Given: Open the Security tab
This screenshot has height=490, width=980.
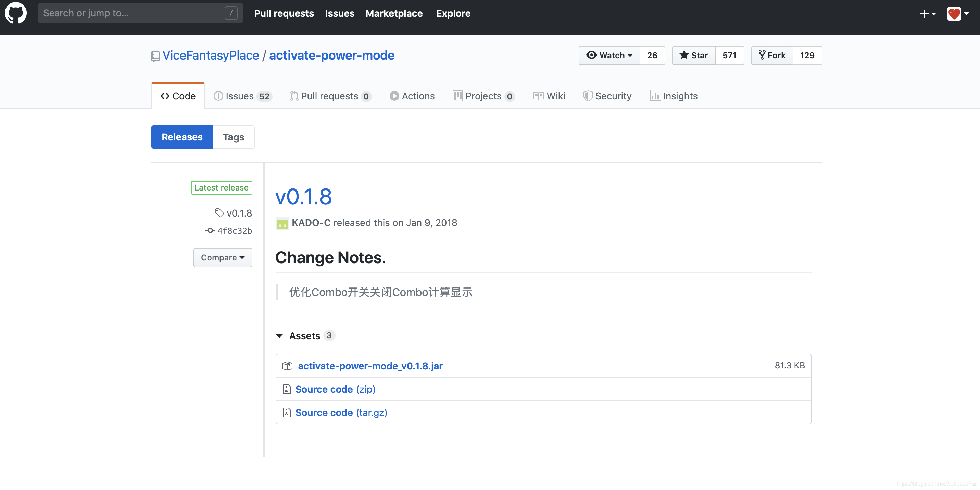Looking at the screenshot, I should pyautogui.click(x=607, y=96).
